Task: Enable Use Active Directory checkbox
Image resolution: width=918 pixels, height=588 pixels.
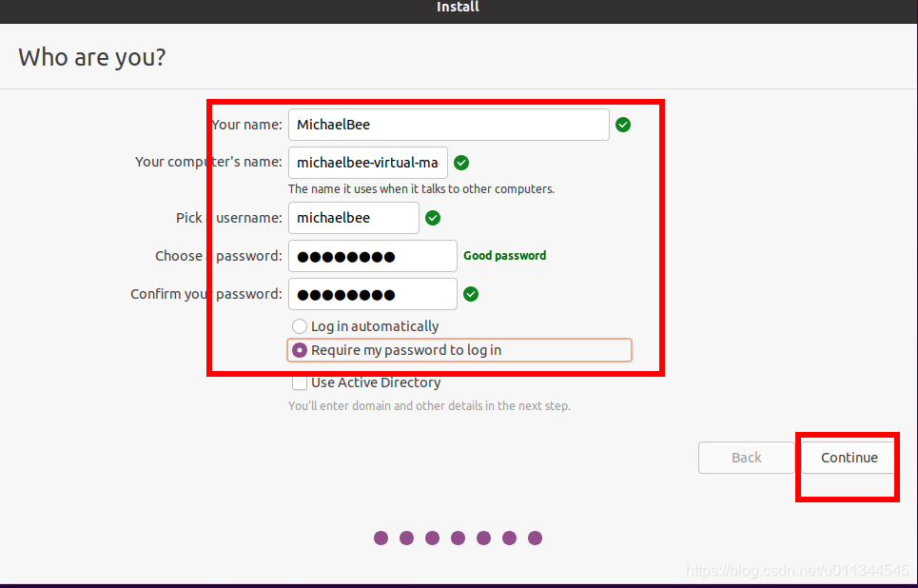Action: click(299, 382)
